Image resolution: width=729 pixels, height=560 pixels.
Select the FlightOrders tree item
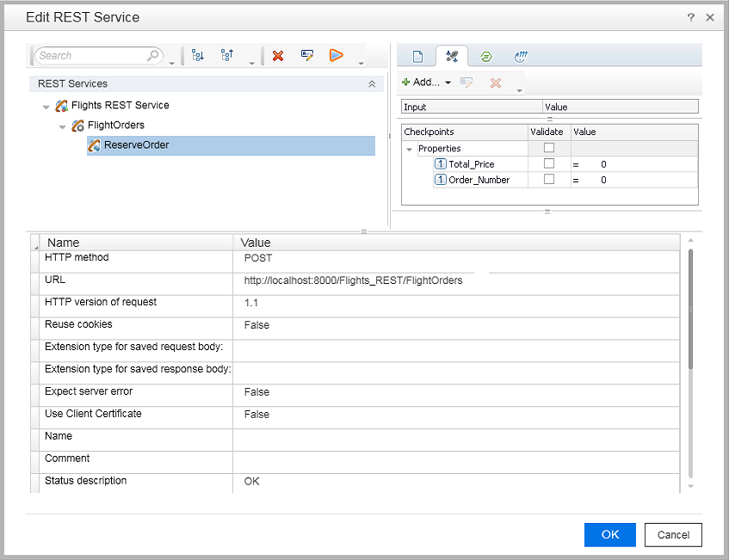115,126
